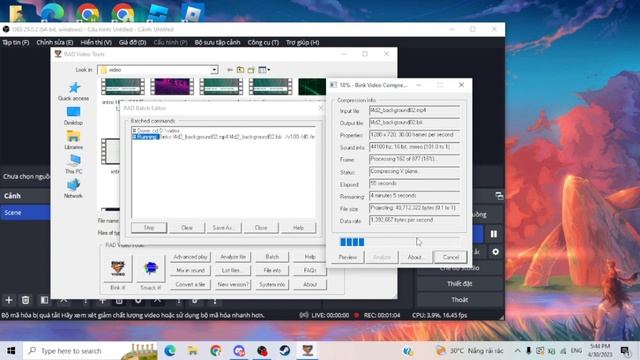Select Scene item in OBS Cảnh list

click(x=25, y=213)
